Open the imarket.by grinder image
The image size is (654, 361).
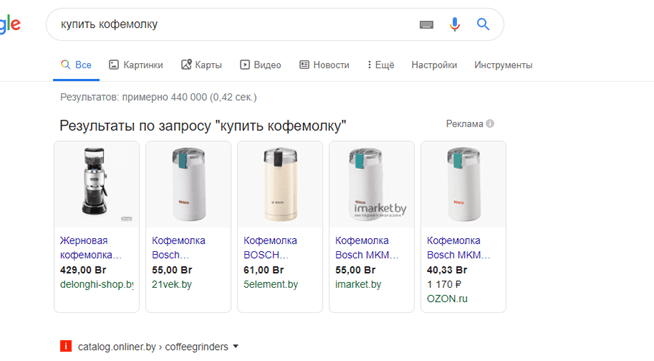tap(372, 184)
